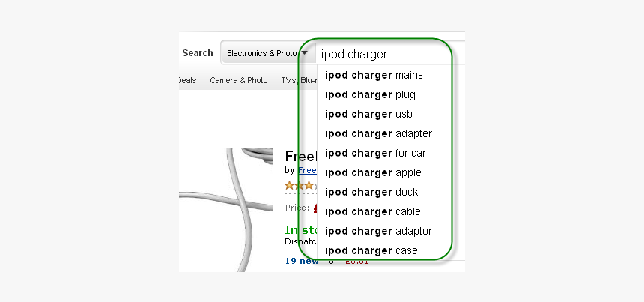This screenshot has width=644, height=302.
Task: Pick the 'ipod charger cable' suggestion
Action: [373, 211]
